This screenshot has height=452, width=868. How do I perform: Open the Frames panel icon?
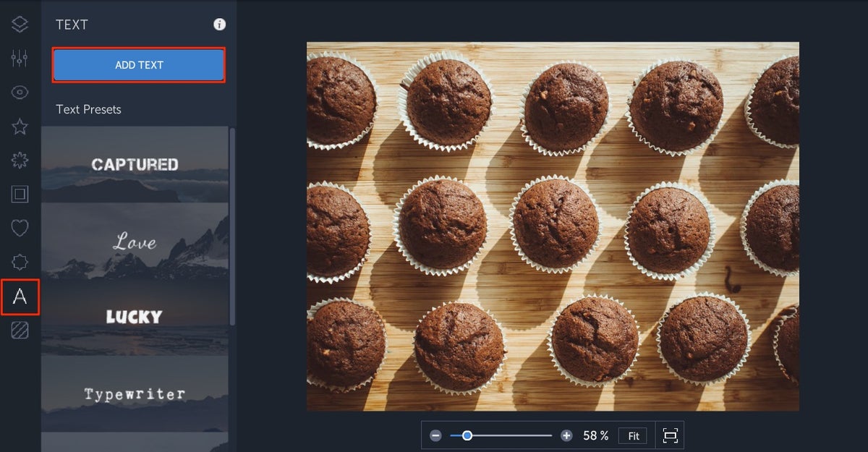(x=20, y=194)
